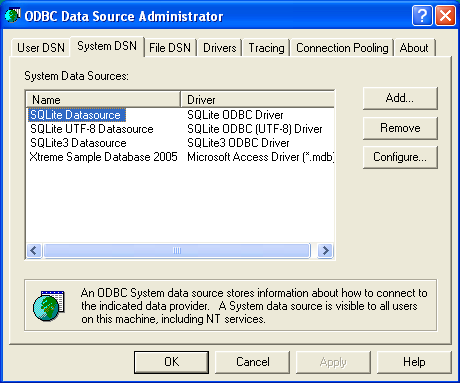Click the right scroll arrow of list
Viewport: 460px width, 383px height.
coord(325,250)
